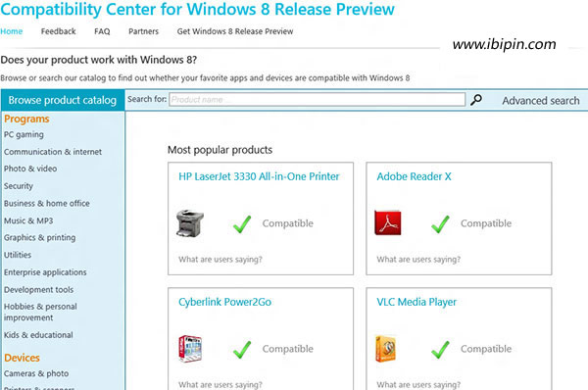This screenshot has height=390, width=588.
Task: Browse Development tools category
Action: (x=38, y=290)
